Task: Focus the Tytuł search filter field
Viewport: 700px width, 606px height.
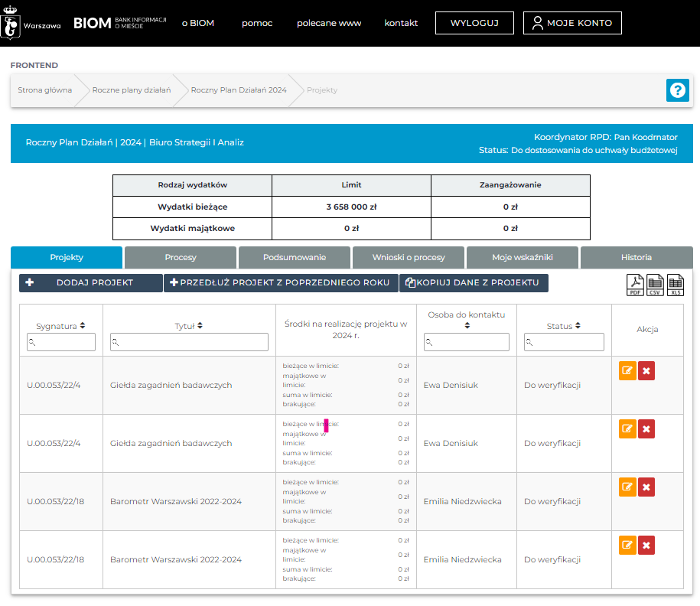Action: [189, 342]
